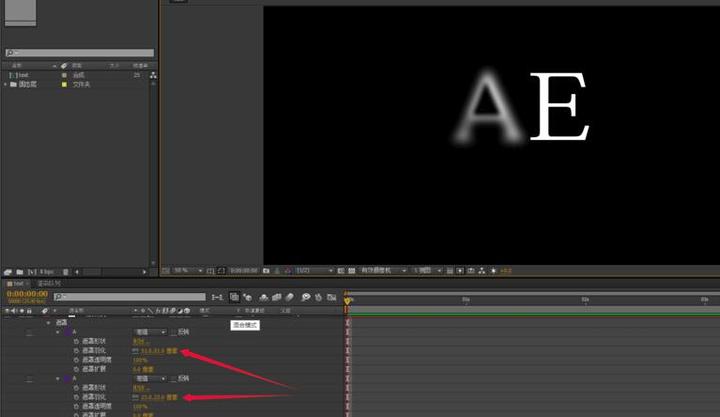Open upper mask's mode dropdown
Image resolution: width=720 pixels, height=417 pixels.
pyautogui.click(x=150, y=332)
